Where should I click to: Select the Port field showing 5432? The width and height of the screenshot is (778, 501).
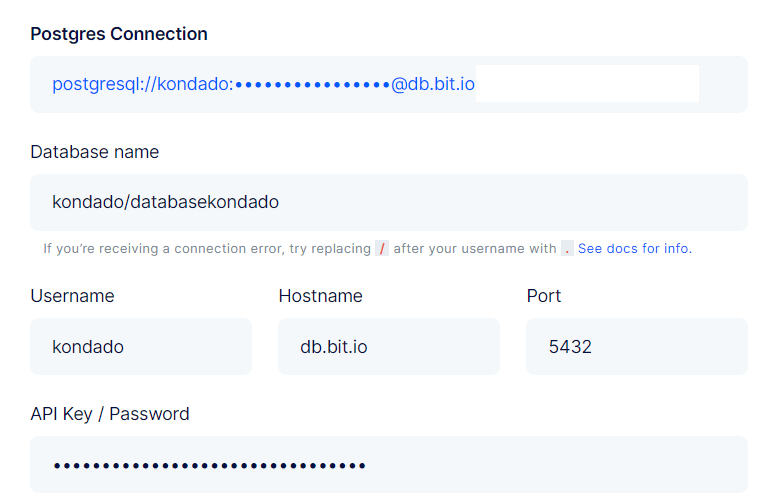[x=636, y=347]
